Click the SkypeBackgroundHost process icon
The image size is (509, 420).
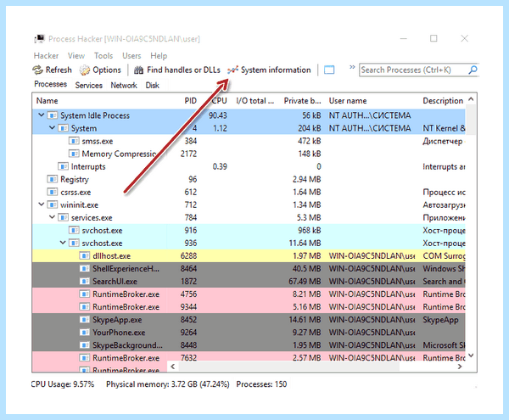click(84, 345)
